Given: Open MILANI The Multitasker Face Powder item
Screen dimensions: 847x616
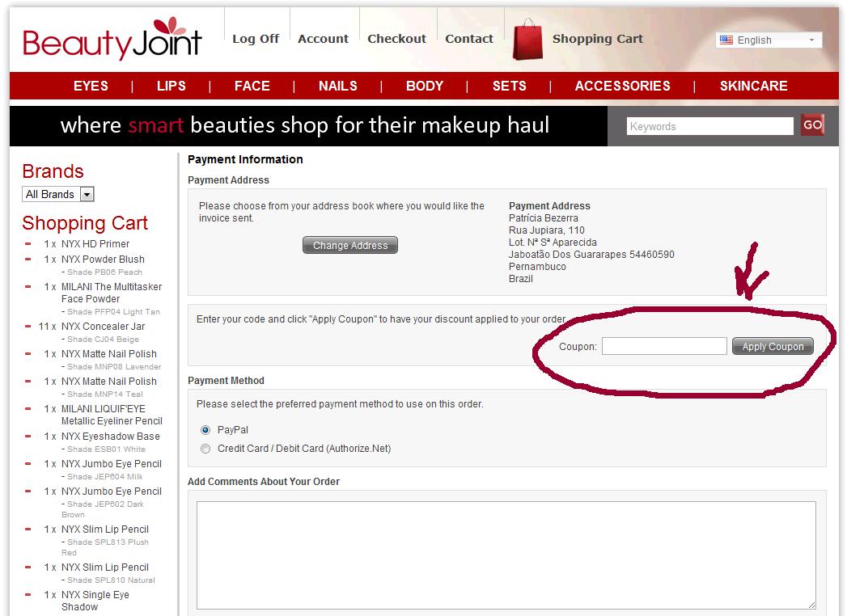Looking at the screenshot, I should click(112, 293).
